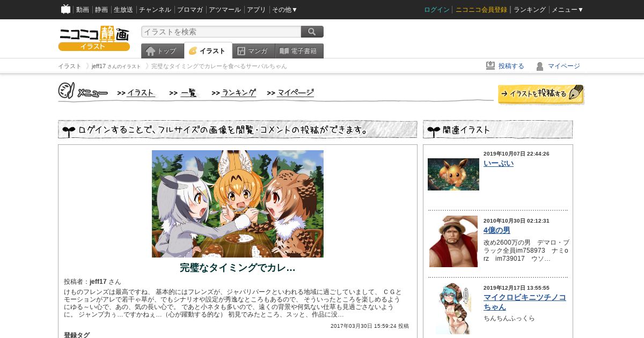Click uploader name jeff17
Screen dimensions: 644x338
tap(98, 282)
